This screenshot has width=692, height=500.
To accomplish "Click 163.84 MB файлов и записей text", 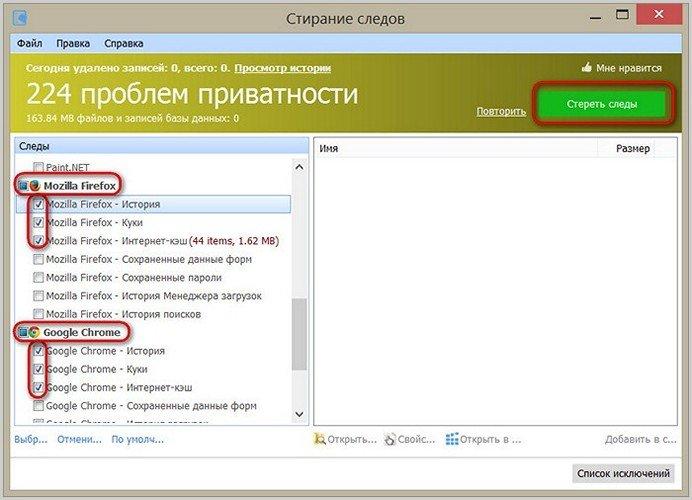I will click(132, 118).
